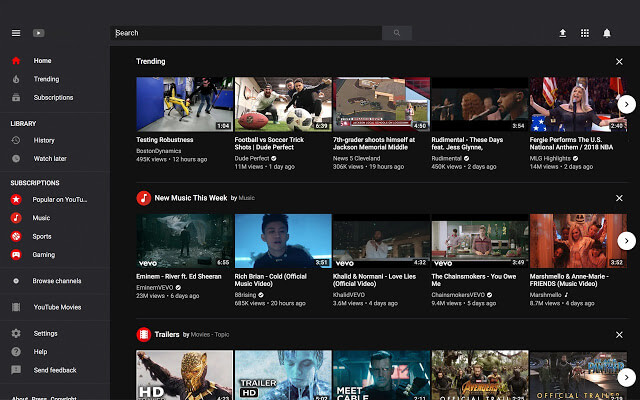Viewport: 640px width, 400px height.
Task: Open Watch later list
Action: [x=50, y=158]
